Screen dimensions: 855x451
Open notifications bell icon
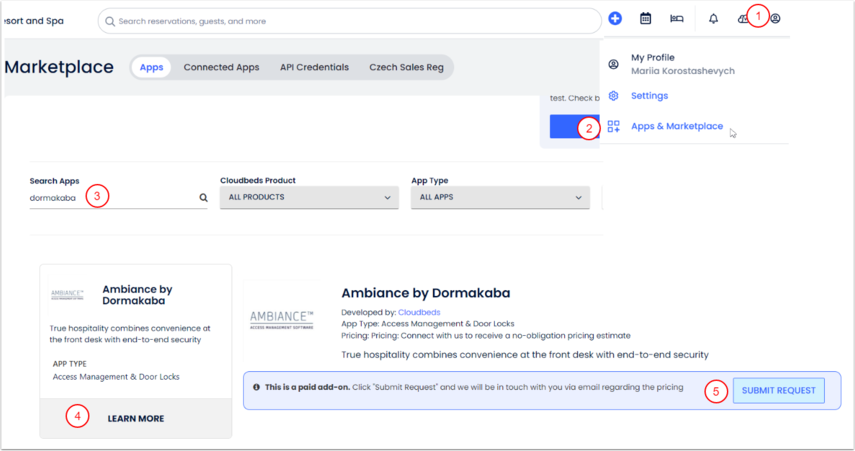point(713,18)
